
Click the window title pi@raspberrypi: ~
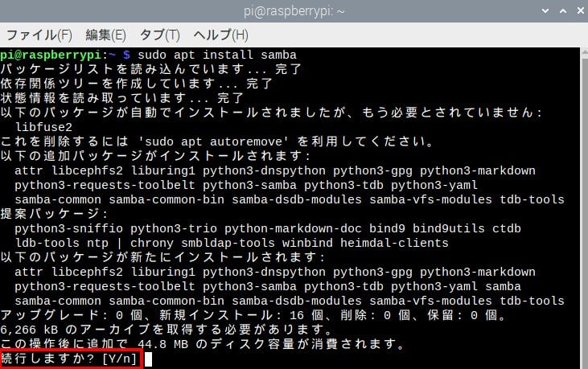tap(294, 11)
